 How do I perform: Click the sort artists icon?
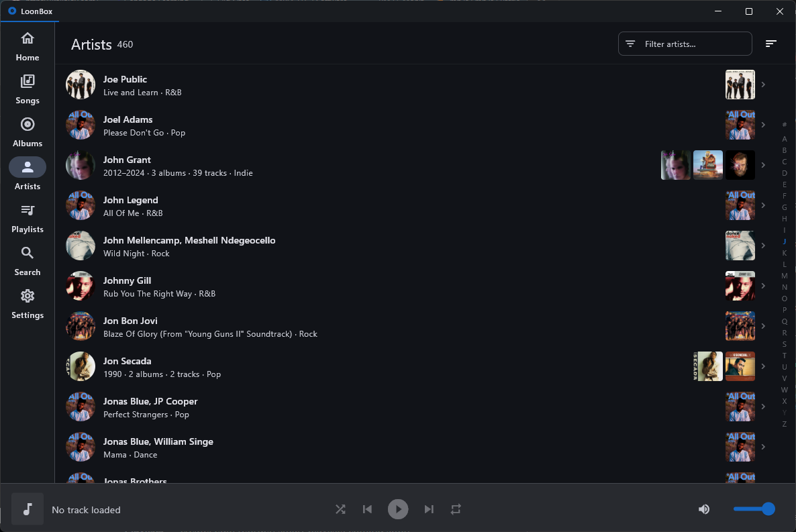coord(770,43)
